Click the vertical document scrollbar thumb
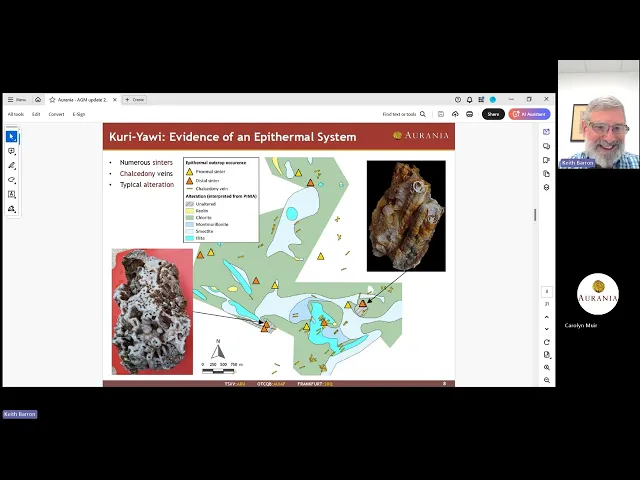Image resolution: width=640 pixels, height=480 pixels. pyautogui.click(x=535, y=215)
